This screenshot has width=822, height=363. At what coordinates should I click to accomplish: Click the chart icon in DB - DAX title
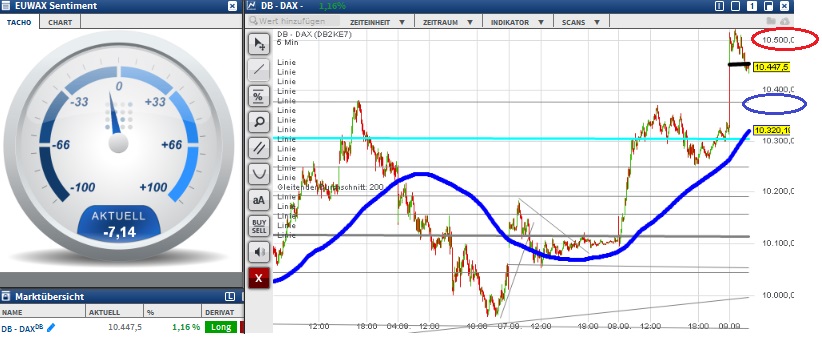252,6
